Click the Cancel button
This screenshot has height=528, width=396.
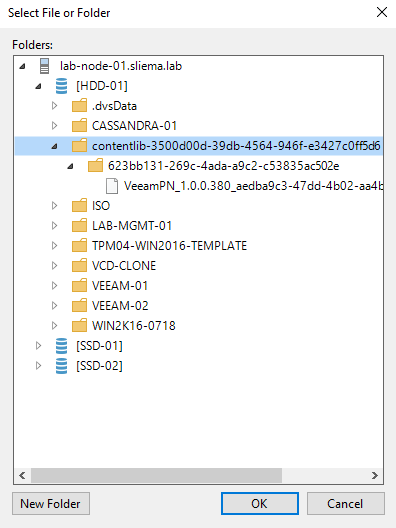point(345,504)
